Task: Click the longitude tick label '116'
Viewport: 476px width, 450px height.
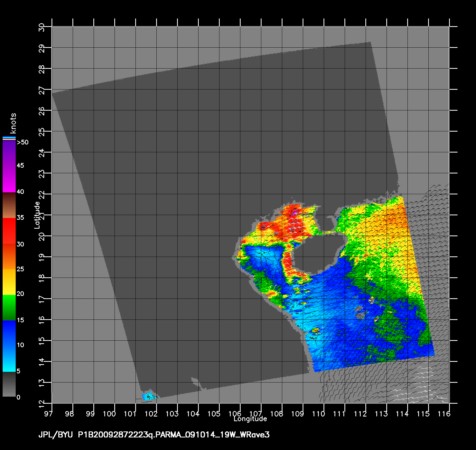Action: [x=444, y=414]
